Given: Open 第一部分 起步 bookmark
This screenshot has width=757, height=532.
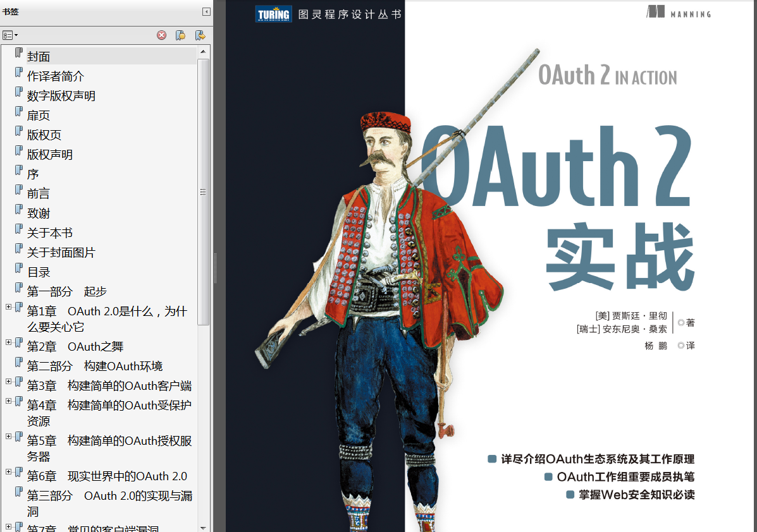Looking at the screenshot, I should pyautogui.click(x=66, y=291).
